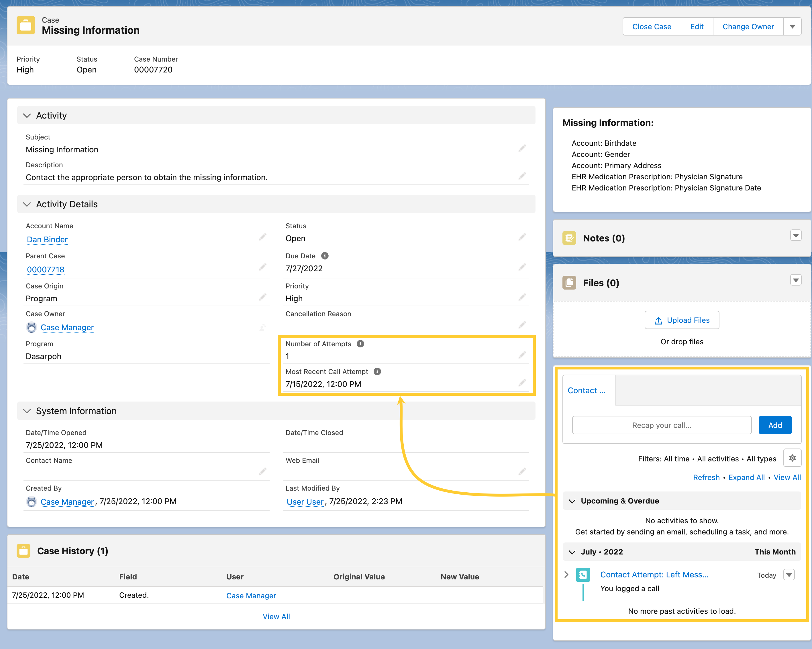Click the Recap your call input field
The width and height of the screenshot is (812, 649).
[x=662, y=425]
